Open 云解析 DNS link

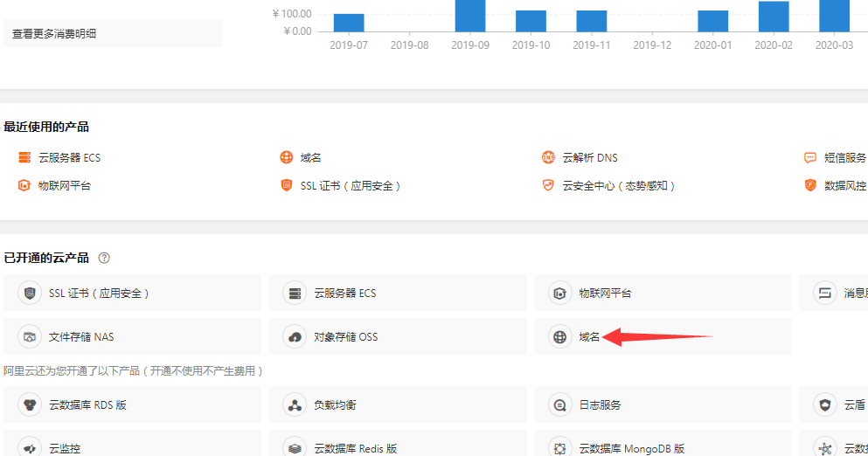pos(590,158)
